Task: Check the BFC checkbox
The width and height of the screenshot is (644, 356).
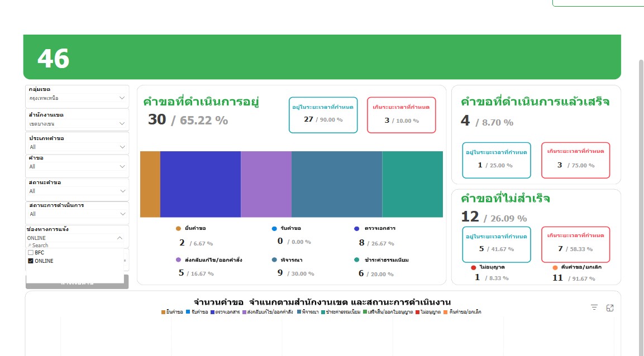Action: click(x=31, y=253)
